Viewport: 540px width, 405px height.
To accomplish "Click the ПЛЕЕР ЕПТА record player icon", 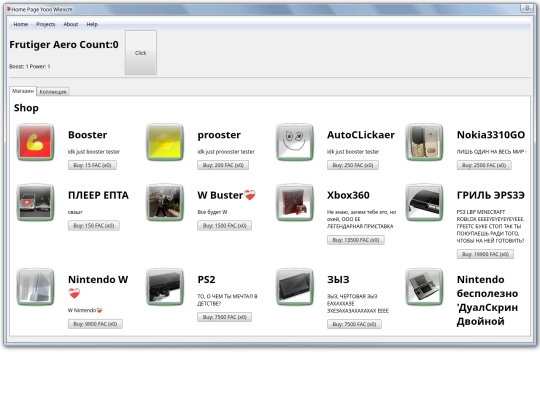I will pyautogui.click(x=35, y=202).
